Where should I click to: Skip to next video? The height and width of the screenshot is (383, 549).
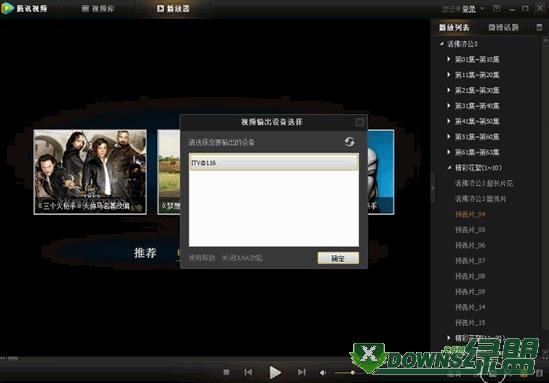click(x=301, y=372)
